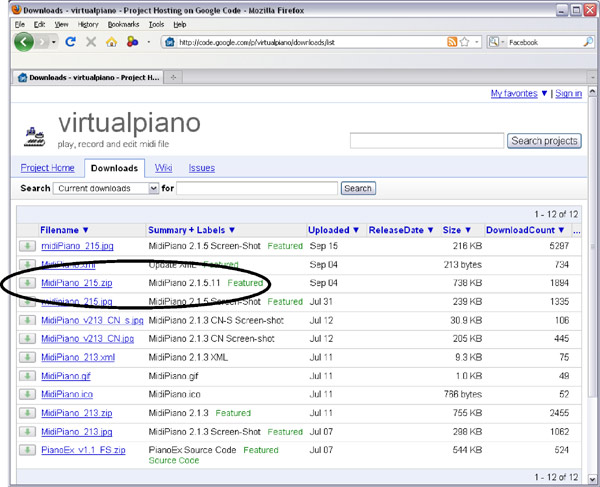Open the PianoEx_v1.1_FS.zip file link
Image resolution: width=600 pixels, height=487 pixels.
83,450
